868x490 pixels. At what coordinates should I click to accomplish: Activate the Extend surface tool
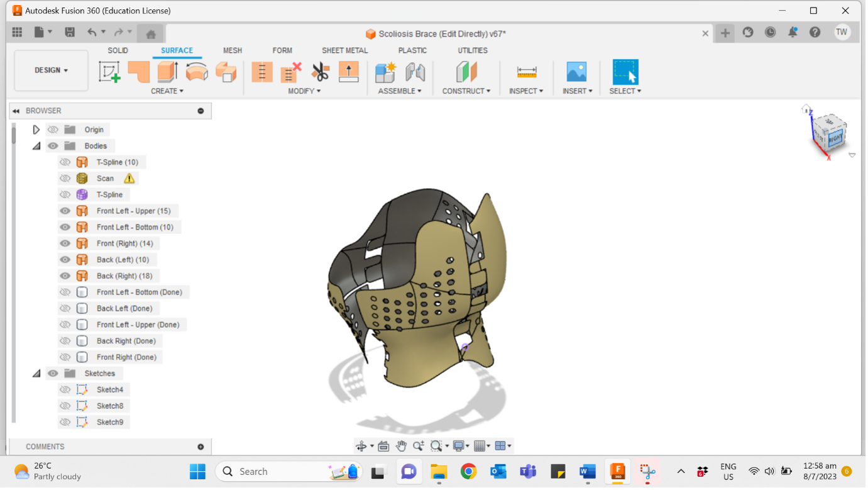point(349,72)
